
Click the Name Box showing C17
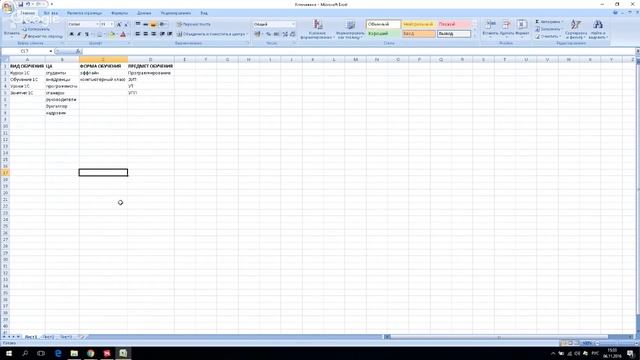(25, 51)
